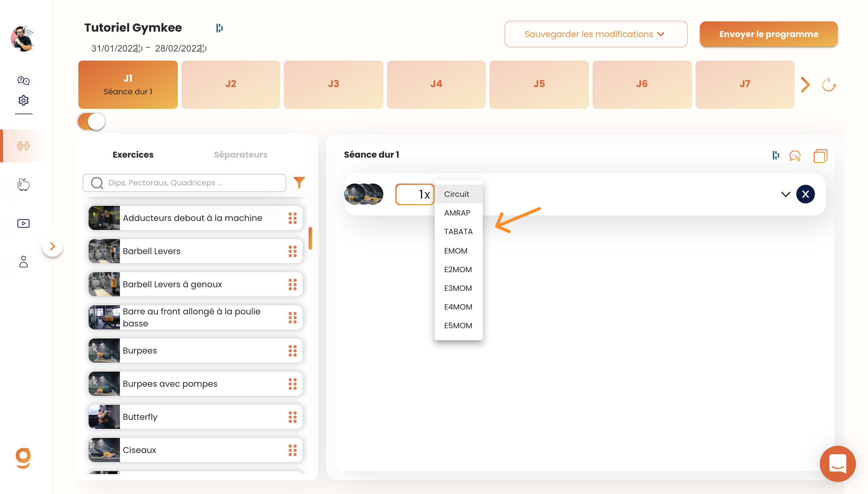Select the Burpees avec pompes exercise name
This screenshot has width=868, height=494.
[170, 384]
